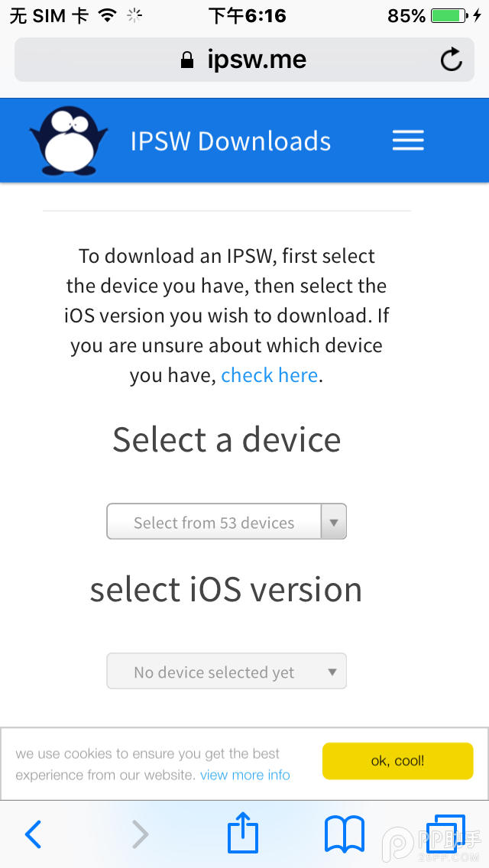The image size is (489, 868).
Task: Click the 'IPSW Downloads' site title
Action: coord(231,141)
